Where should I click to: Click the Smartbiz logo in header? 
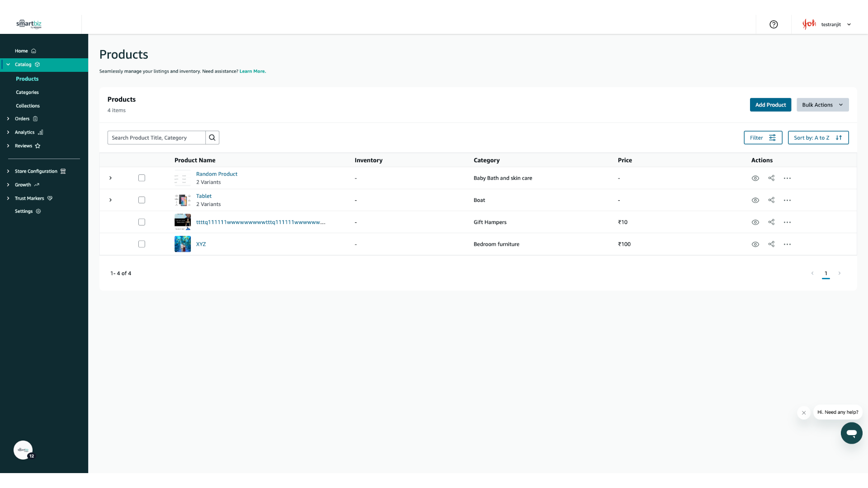click(x=29, y=24)
